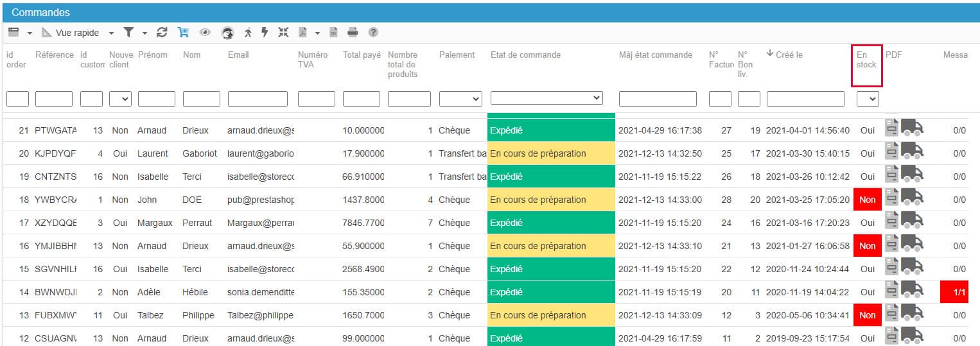Click red Non stock cell for order 16
This screenshot has width=980, height=346.
(x=867, y=246)
